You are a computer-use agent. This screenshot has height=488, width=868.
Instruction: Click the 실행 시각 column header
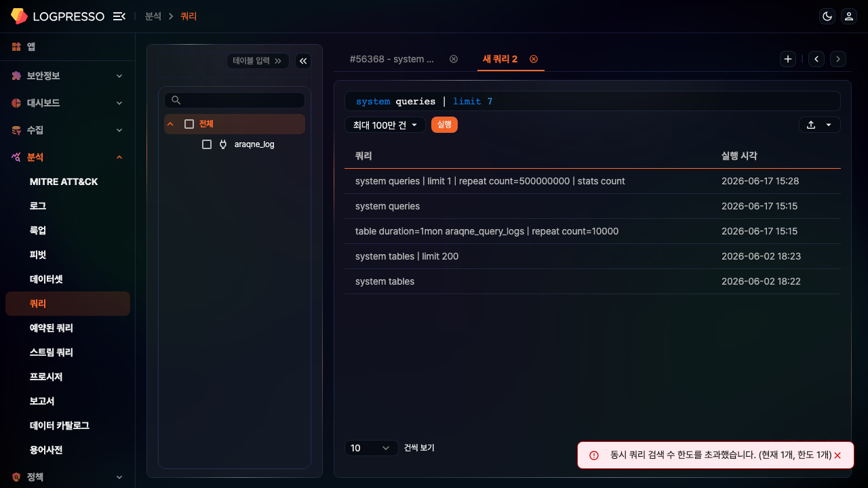point(739,156)
